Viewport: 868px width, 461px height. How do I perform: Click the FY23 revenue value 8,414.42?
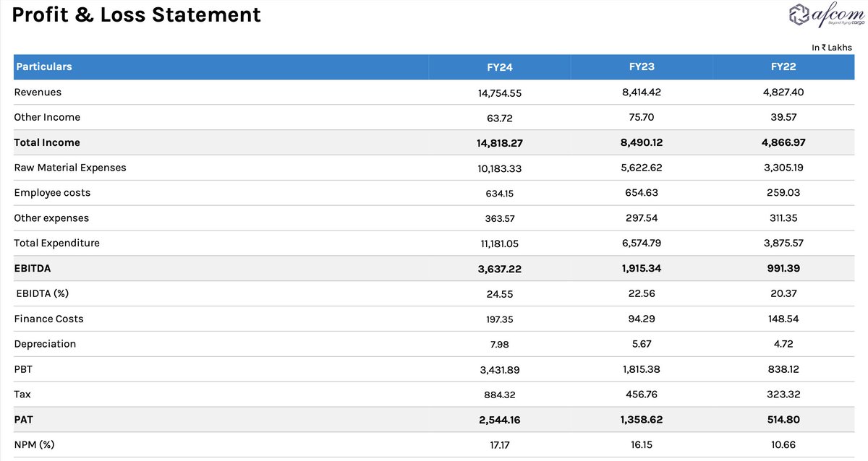(x=642, y=92)
